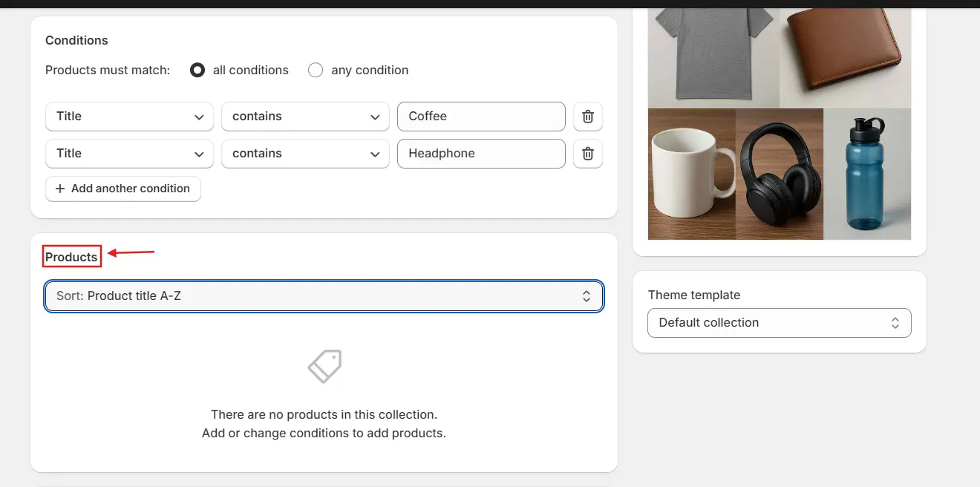Click the white coffee mug image
The height and width of the screenshot is (487, 980).
[690, 174]
